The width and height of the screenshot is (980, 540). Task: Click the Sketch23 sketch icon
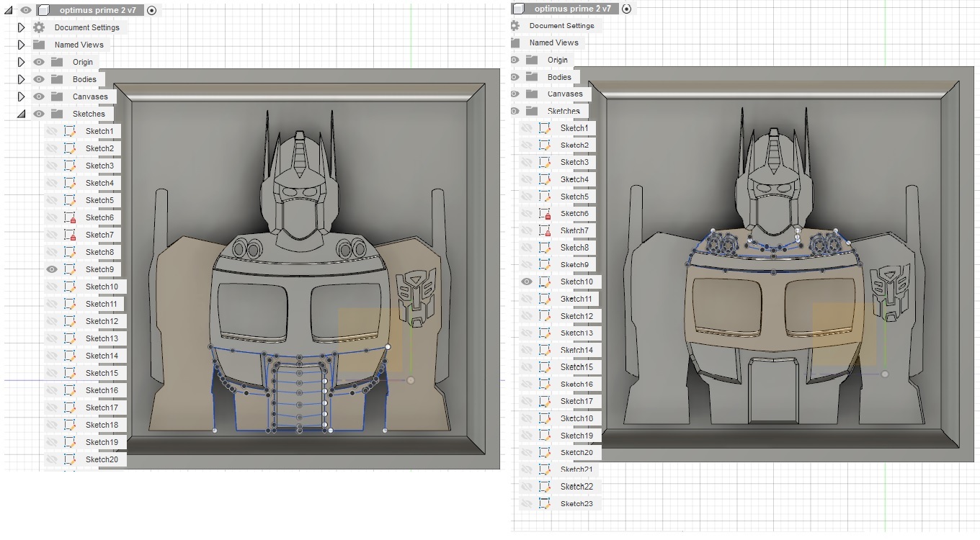coord(545,504)
